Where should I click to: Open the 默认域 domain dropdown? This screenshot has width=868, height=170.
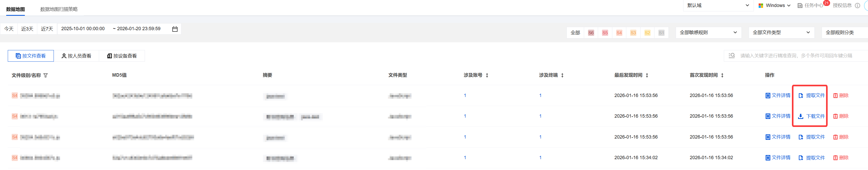tap(718, 6)
